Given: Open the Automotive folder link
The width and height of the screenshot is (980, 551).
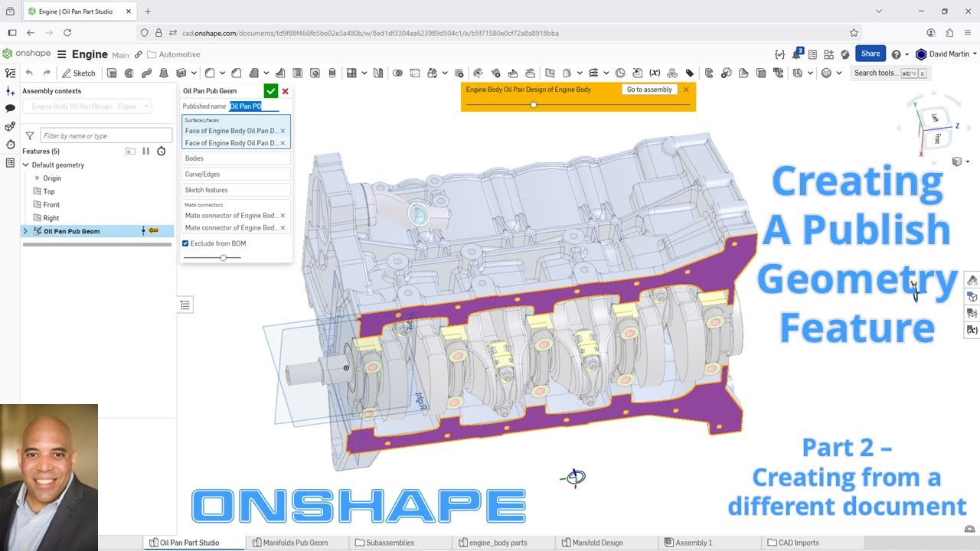Looking at the screenshot, I should (174, 54).
